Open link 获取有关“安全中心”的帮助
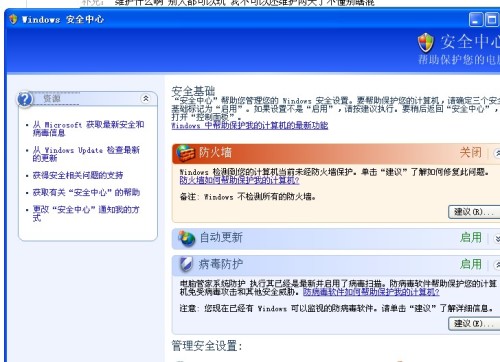Image resolution: width=500 pixels, height=362 pixels. pos(86,192)
